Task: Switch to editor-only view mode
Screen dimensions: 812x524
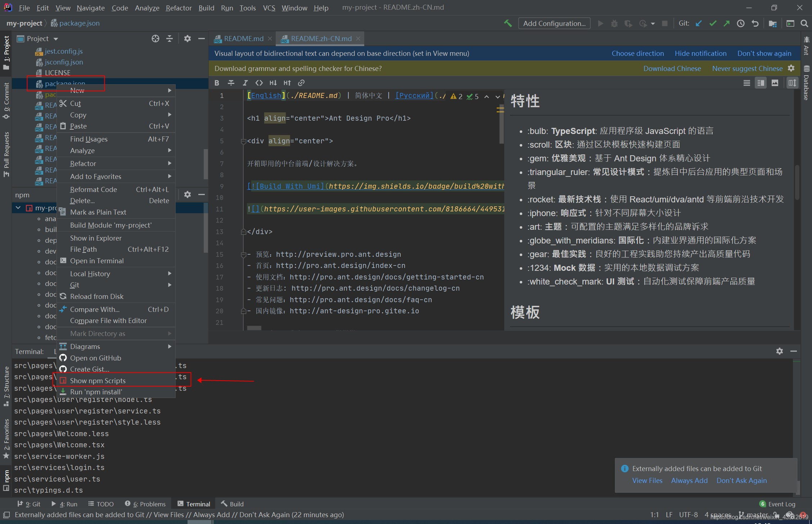Action: (747, 83)
